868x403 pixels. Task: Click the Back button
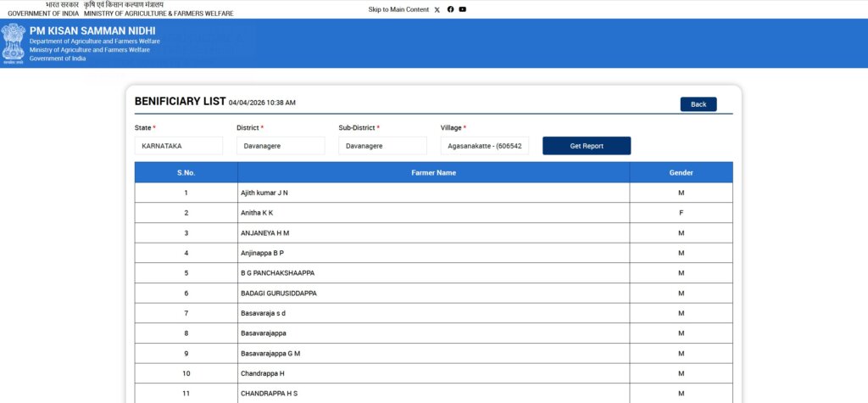(x=698, y=104)
